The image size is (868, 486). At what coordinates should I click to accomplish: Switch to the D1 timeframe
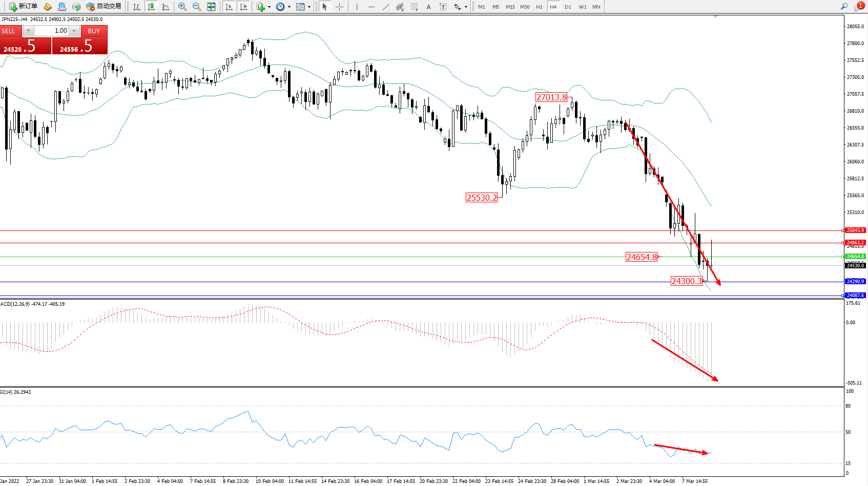(x=568, y=7)
